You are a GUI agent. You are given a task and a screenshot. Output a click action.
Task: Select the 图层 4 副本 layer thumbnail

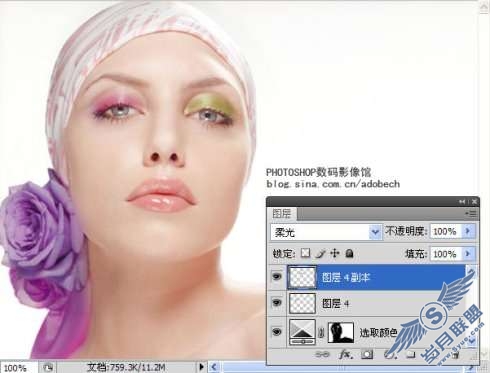[x=302, y=277]
